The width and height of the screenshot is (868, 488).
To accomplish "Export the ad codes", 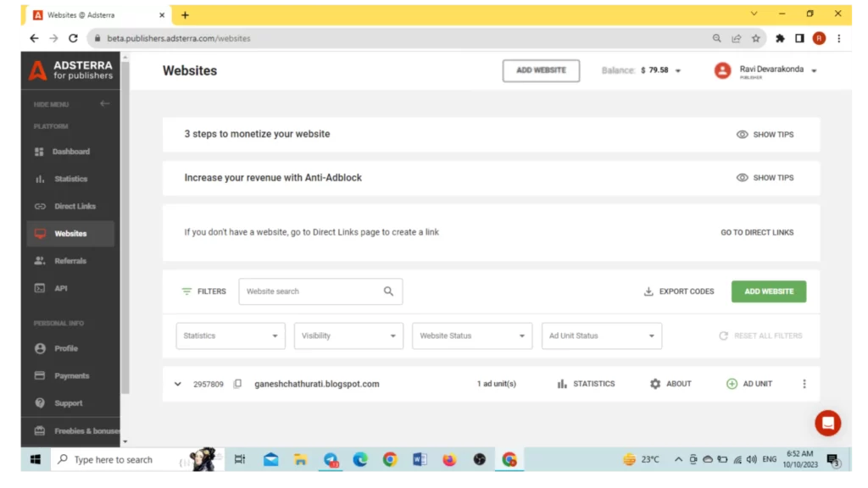I will tap(679, 291).
